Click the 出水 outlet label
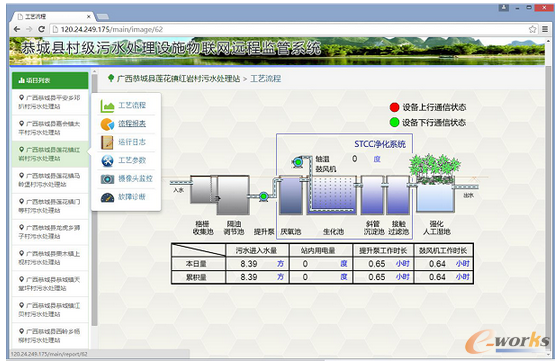The image size is (560, 364). (469, 195)
